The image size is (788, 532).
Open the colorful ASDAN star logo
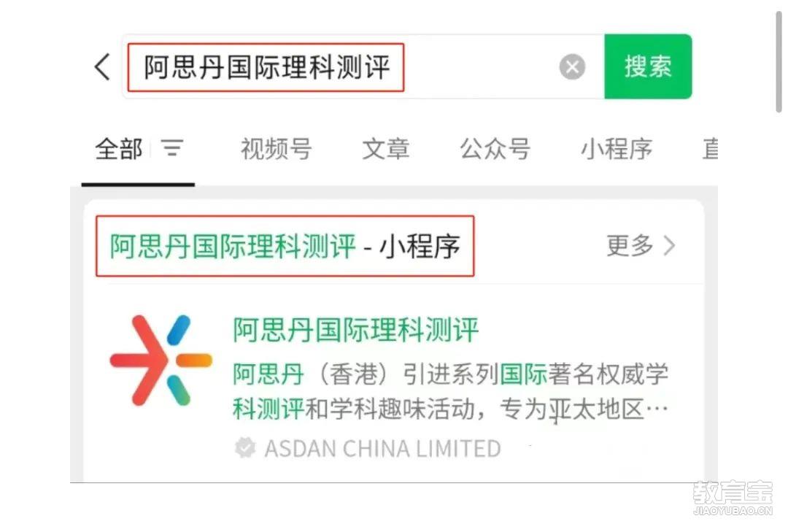[x=161, y=360]
